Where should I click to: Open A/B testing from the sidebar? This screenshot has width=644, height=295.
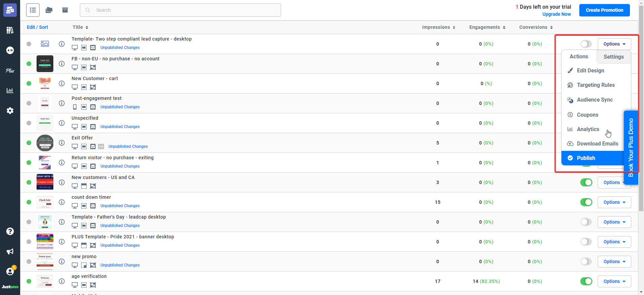10,50
